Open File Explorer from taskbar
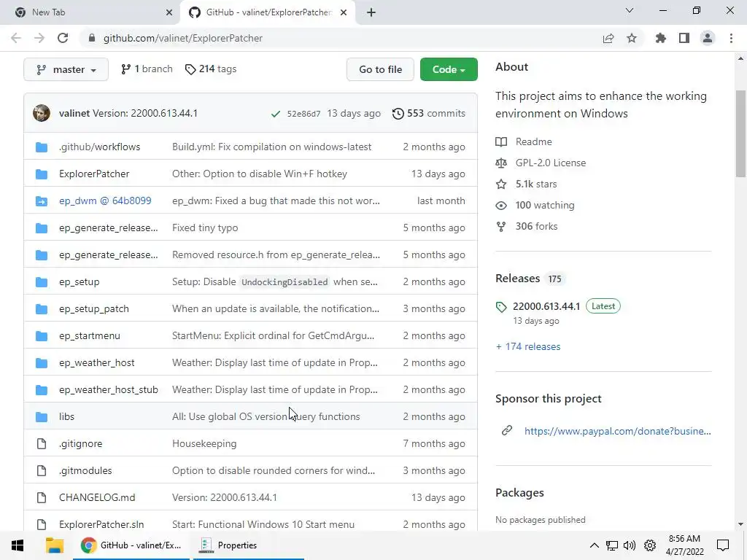 tap(54, 545)
